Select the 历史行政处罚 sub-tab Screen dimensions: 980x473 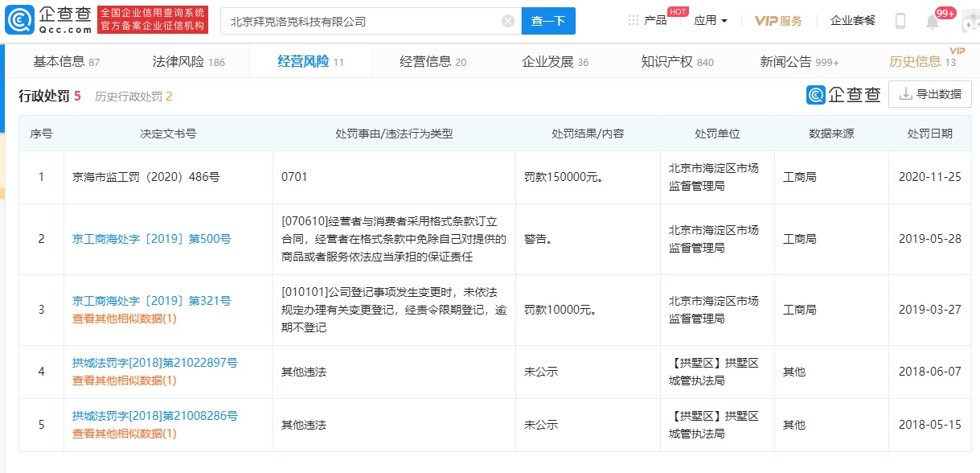(x=133, y=97)
